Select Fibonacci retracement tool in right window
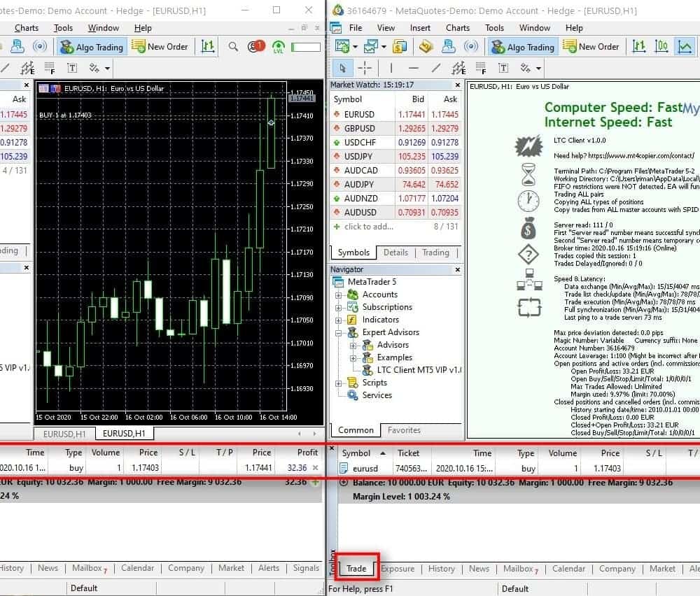The image size is (700, 596). (x=481, y=69)
